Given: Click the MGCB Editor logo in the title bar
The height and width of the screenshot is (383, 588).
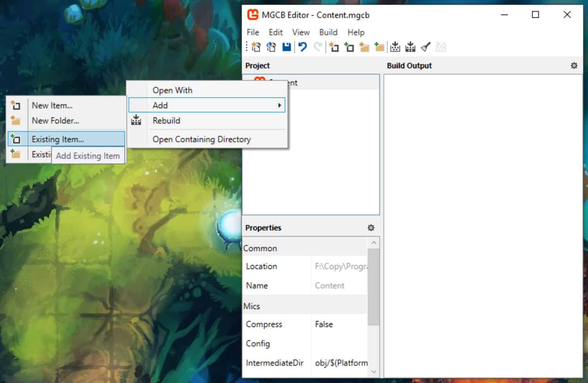Looking at the screenshot, I should (253, 15).
